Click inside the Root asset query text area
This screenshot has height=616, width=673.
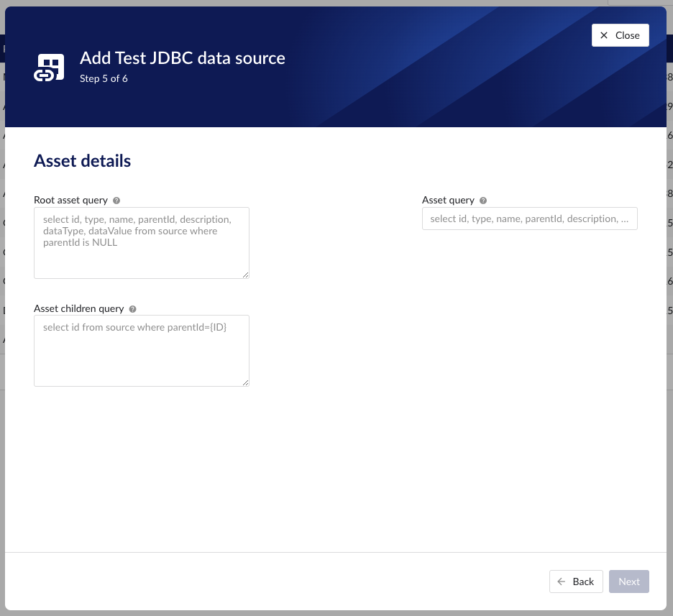(x=141, y=242)
